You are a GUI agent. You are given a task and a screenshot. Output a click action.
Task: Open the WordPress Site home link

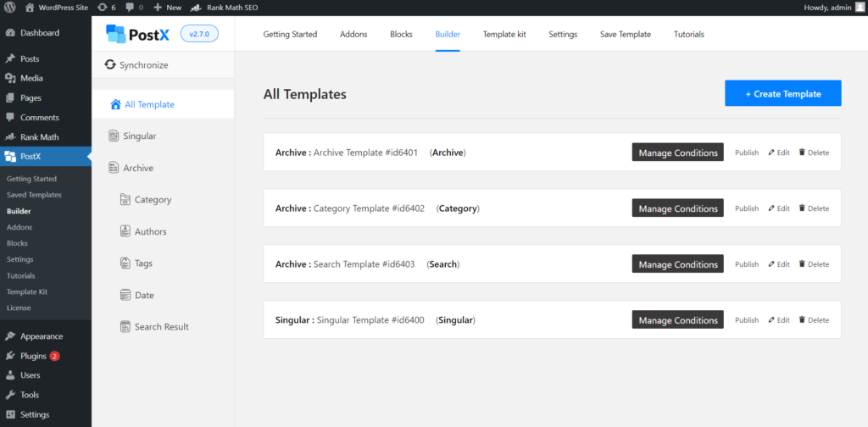pyautogui.click(x=57, y=8)
